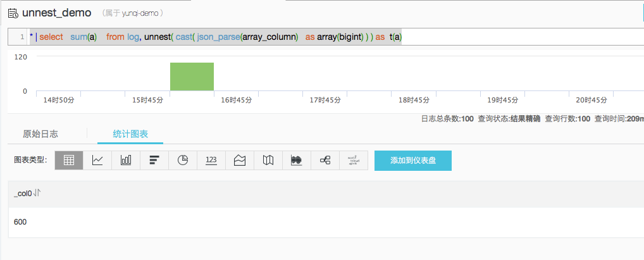Choose the horizontal bar chart type
The width and height of the screenshot is (644, 260).
pyautogui.click(x=154, y=160)
